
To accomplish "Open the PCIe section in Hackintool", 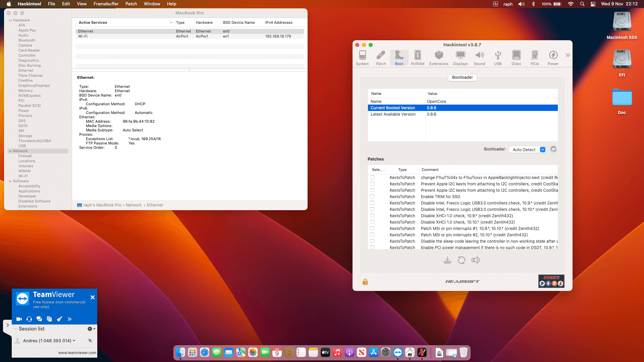I will 535,58.
